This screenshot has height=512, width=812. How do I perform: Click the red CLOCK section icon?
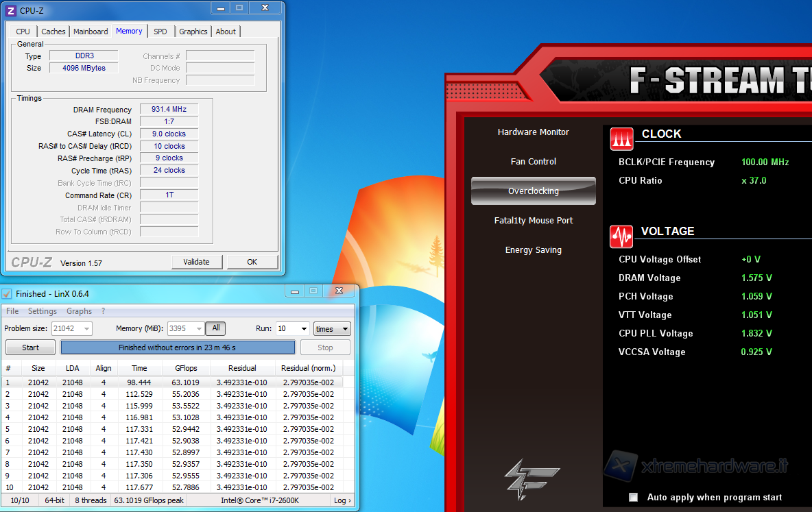coord(621,138)
